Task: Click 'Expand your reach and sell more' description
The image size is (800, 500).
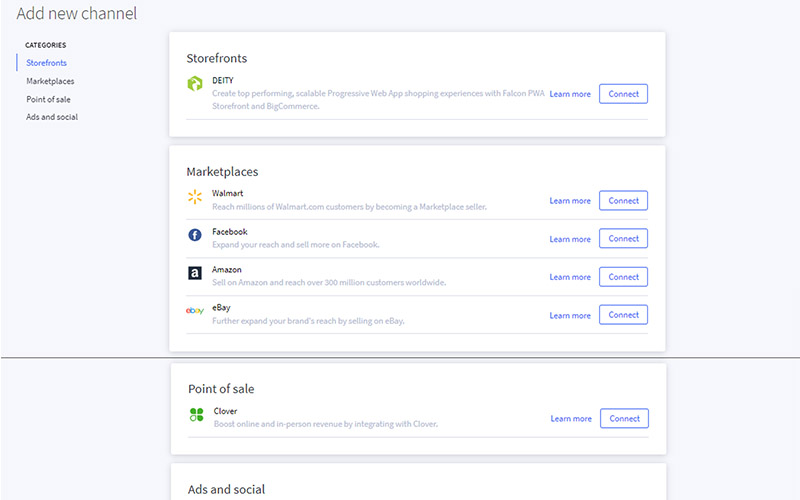Action: tap(296, 245)
